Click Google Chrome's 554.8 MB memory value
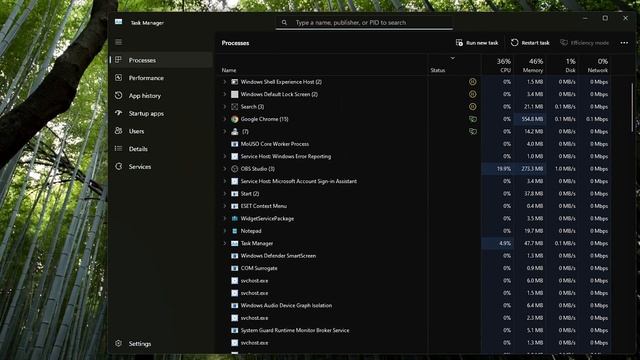This screenshot has width=640, height=360. tap(532, 119)
